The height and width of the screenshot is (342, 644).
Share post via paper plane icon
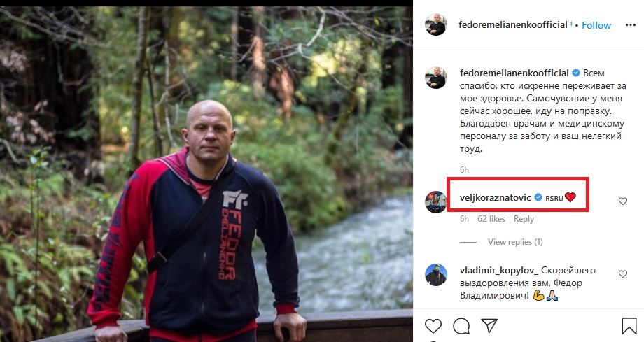tap(489, 326)
